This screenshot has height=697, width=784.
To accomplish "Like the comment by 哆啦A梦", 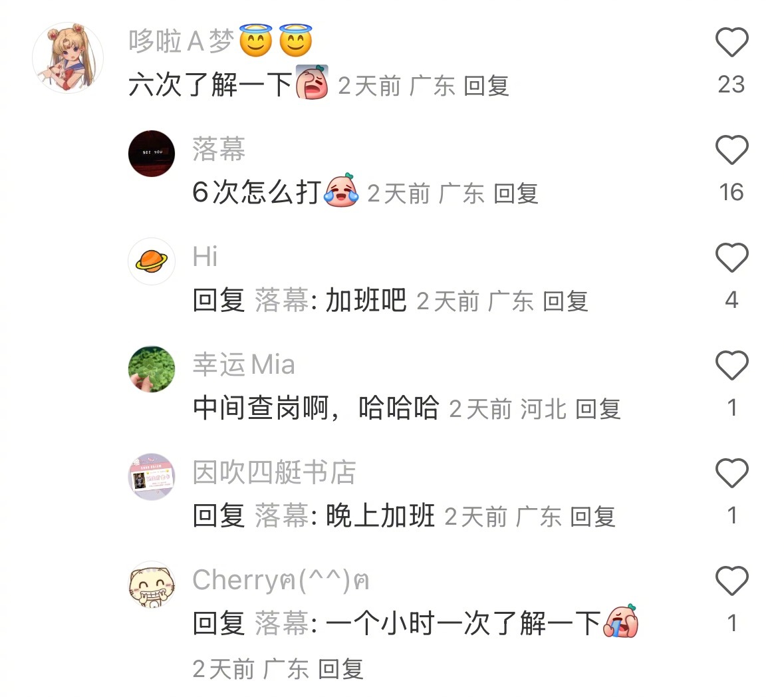I will 731,42.
